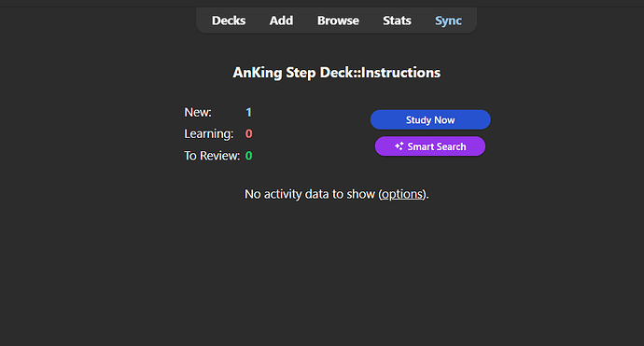Start studying with Study Now
The image size is (644, 346).
coord(430,120)
